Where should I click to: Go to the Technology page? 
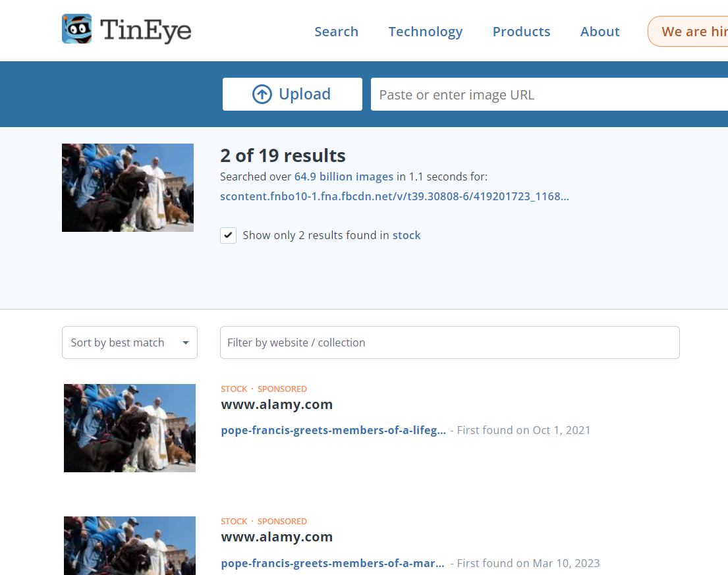pos(425,32)
